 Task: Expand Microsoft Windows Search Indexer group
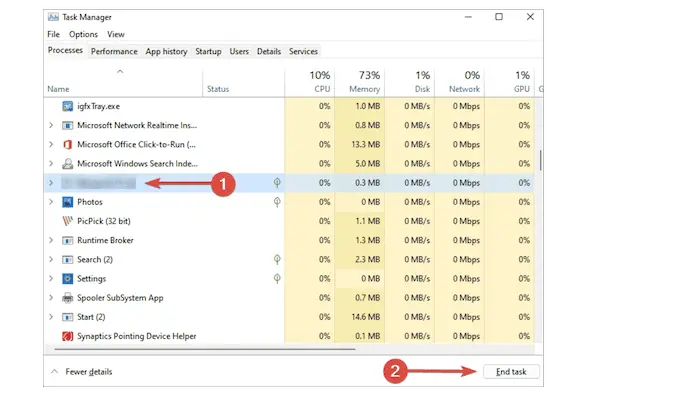(x=51, y=164)
